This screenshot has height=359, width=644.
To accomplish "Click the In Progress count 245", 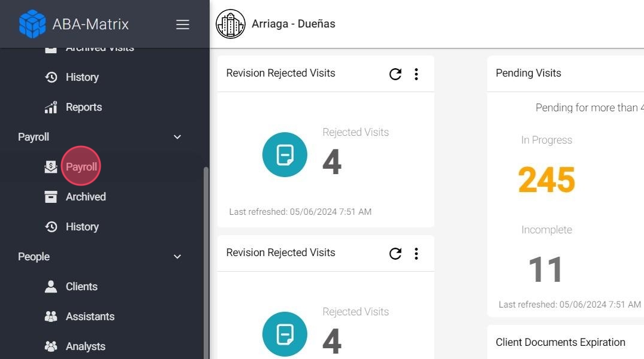I will [546, 180].
